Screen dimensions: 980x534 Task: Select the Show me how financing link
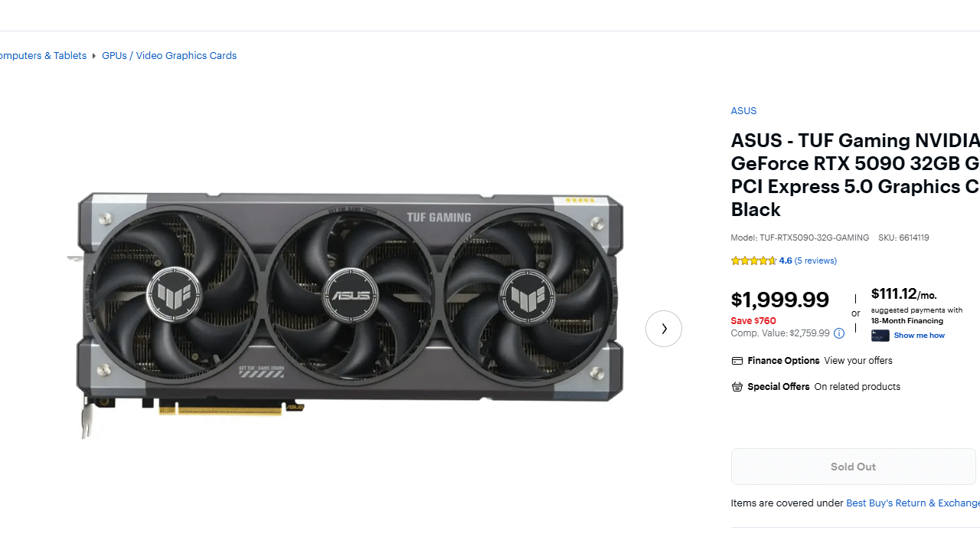pyautogui.click(x=920, y=336)
